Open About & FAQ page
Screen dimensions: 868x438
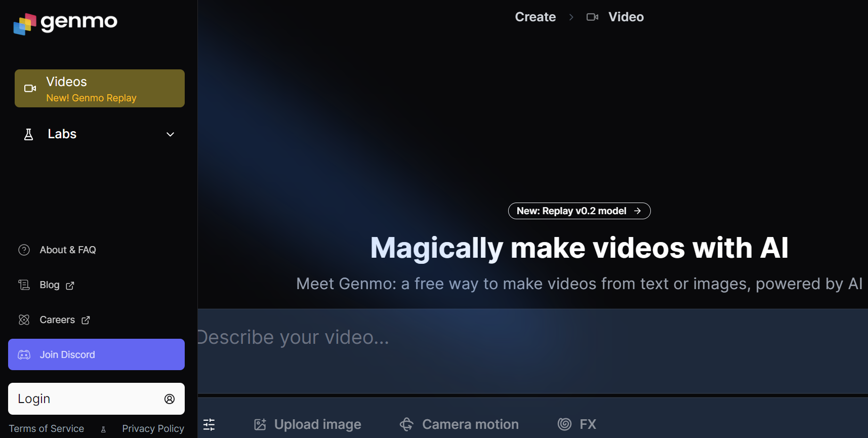pyautogui.click(x=67, y=250)
